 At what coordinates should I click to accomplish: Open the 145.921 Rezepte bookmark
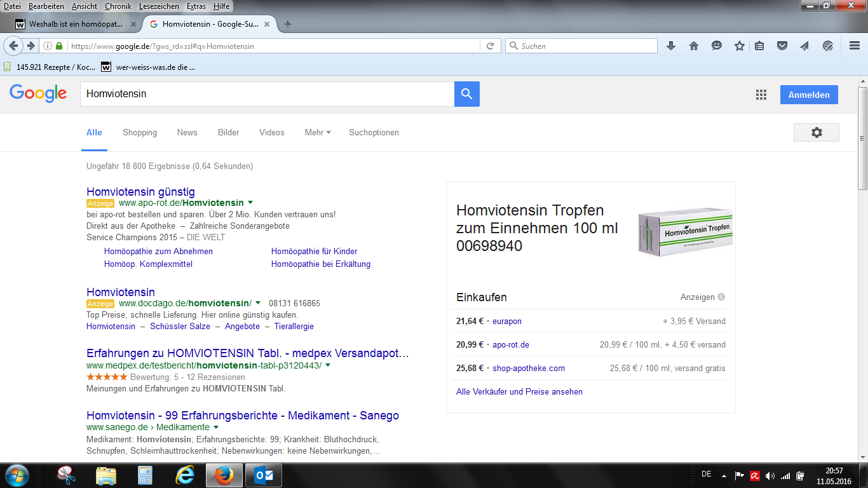pyautogui.click(x=50, y=66)
